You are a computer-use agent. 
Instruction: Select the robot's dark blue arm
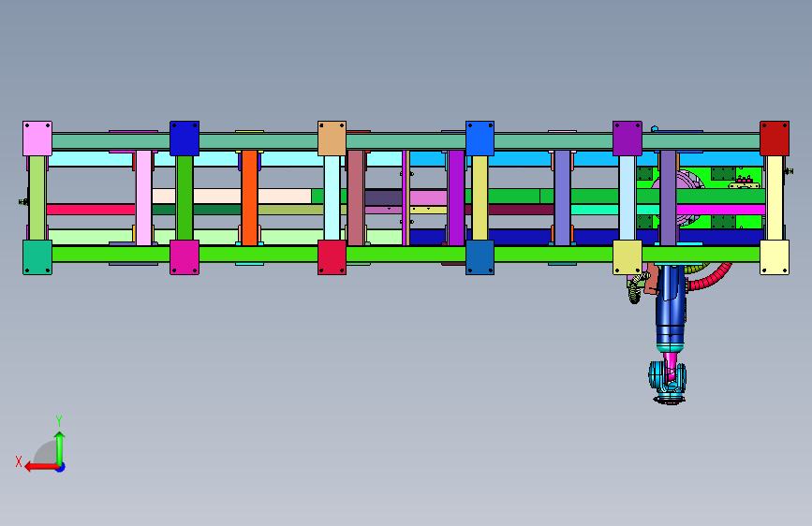(671, 303)
